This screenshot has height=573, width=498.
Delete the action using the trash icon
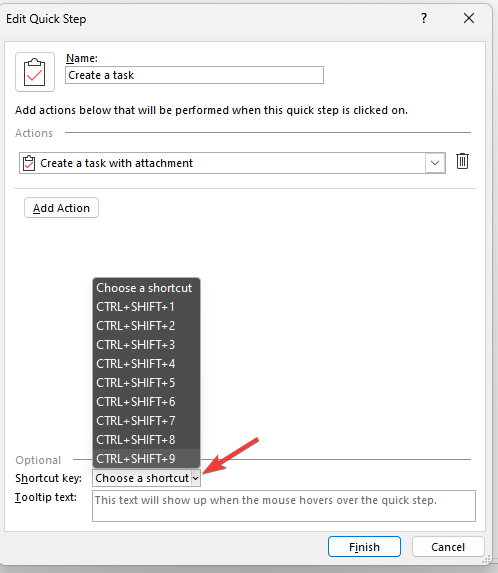click(x=462, y=161)
